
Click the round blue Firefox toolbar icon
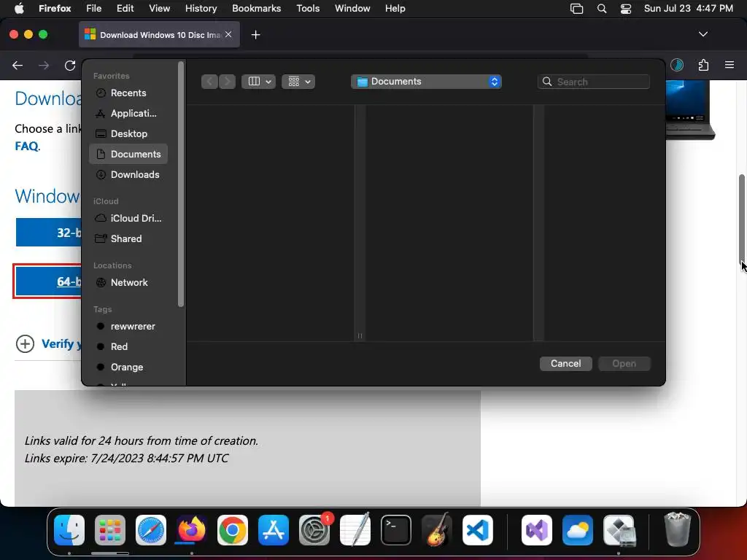tap(677, 65)
